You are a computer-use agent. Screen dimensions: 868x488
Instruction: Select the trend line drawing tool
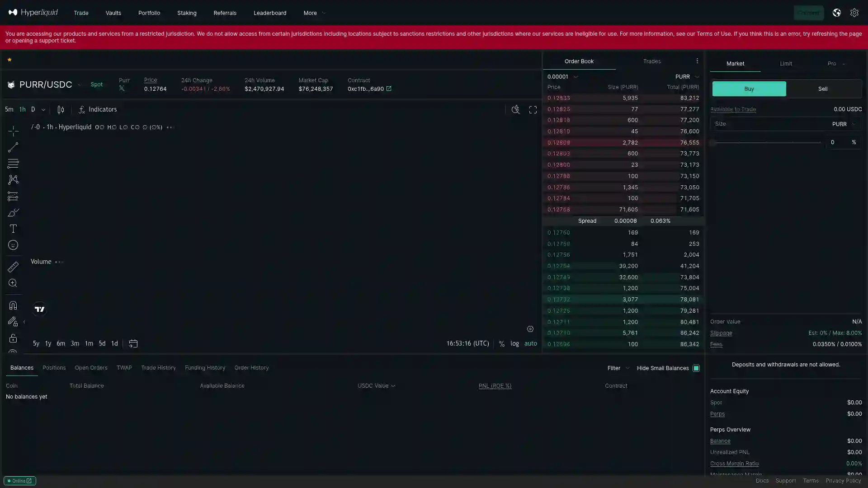[x=13, y=147]
